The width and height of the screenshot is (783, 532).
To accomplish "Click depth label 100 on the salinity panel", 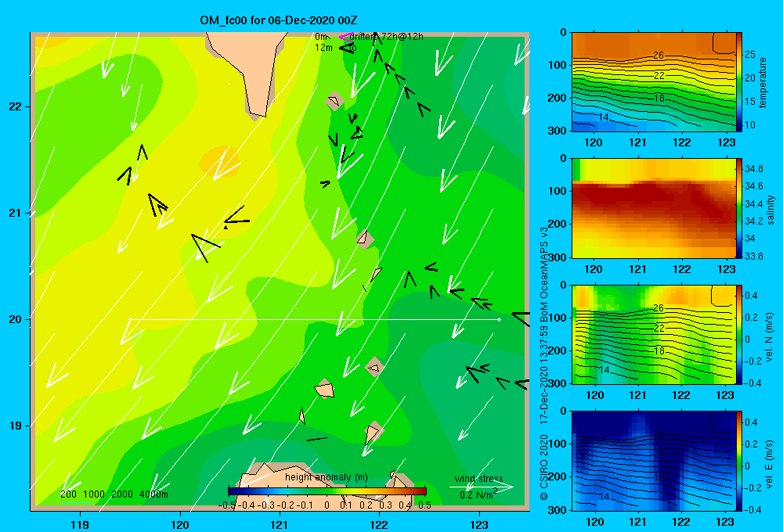I will pyautogui.click(x=559, y=191).
